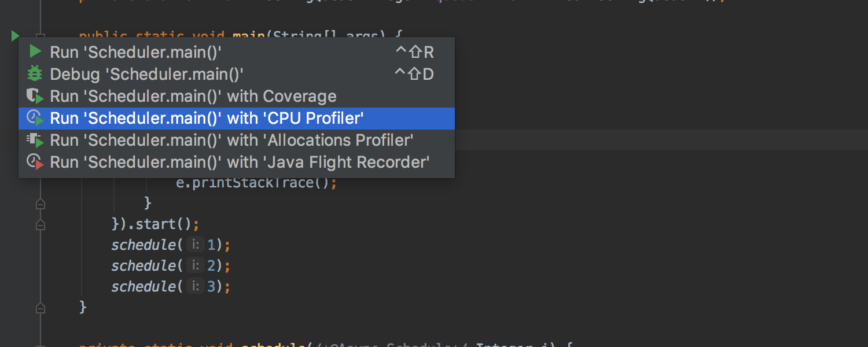868x347 pixels.
Task: Collapse the bottom gutter fold marker
Action: click(x=40, y=308)
